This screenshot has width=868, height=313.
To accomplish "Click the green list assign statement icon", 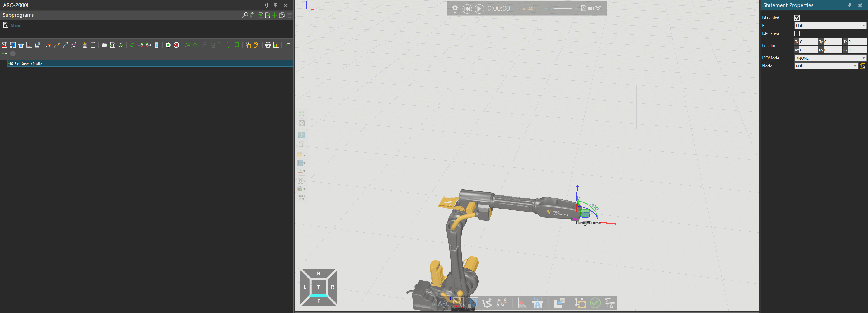I will (x=188, y=45).
